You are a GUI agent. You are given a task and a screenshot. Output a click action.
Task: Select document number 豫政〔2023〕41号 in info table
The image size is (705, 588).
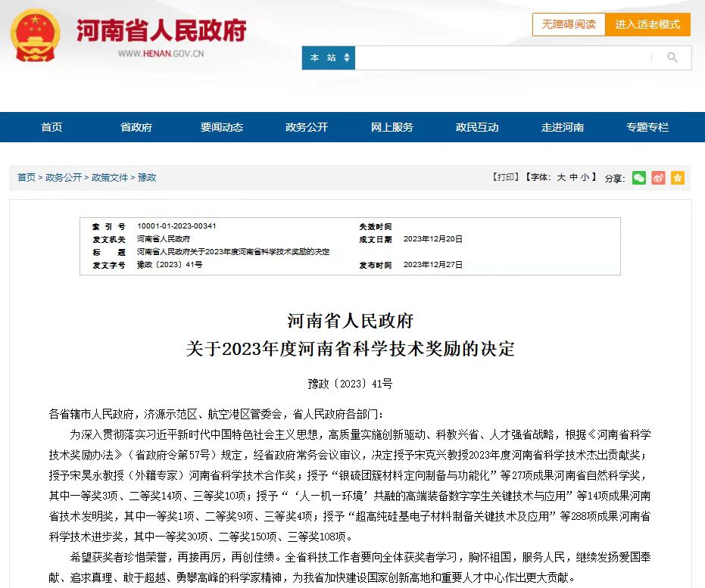pyautogui.click(x=170, y=265)
